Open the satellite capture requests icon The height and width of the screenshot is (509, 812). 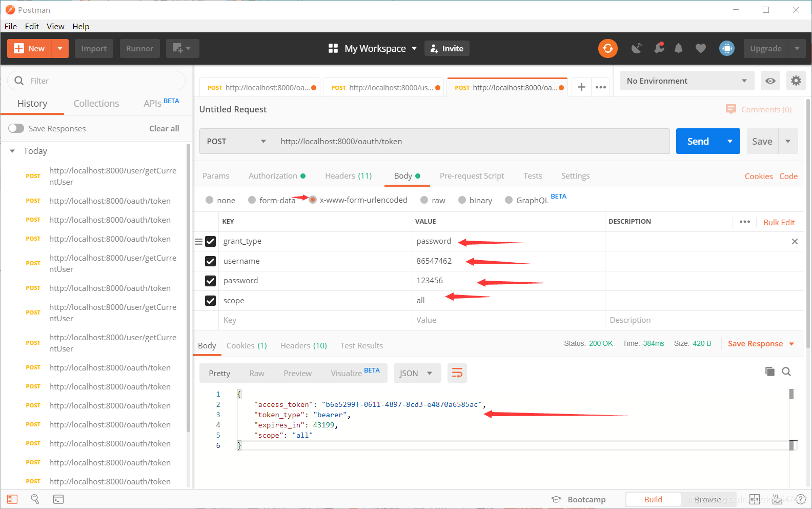tap(637, 48)
